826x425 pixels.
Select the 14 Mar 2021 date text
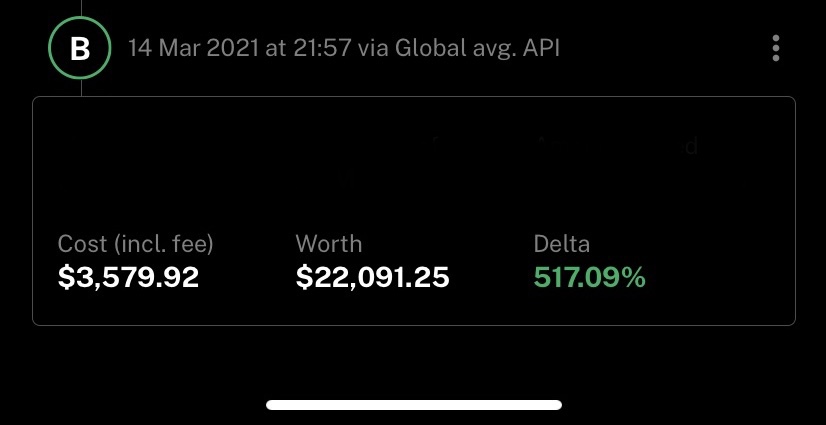coord(193,48)
